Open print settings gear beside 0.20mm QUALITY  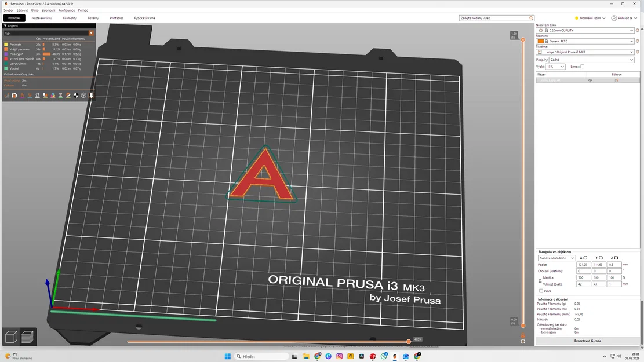point(638,30)
